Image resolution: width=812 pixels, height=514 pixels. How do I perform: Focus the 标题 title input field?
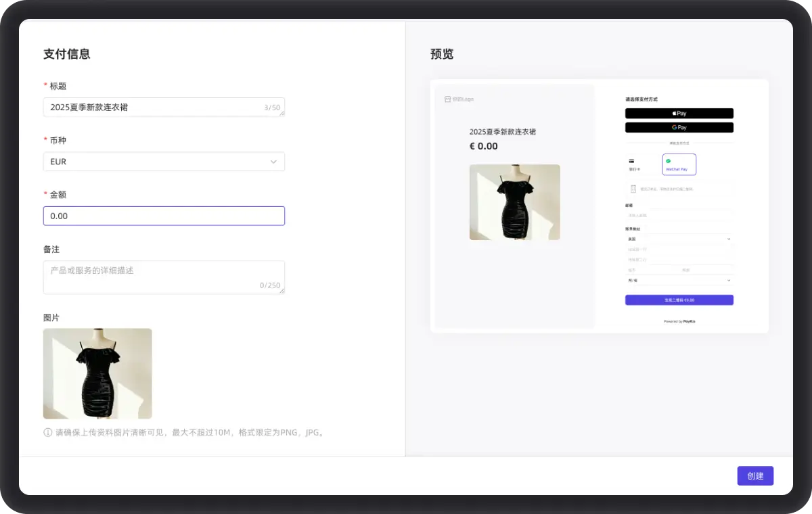click(156, 107)
